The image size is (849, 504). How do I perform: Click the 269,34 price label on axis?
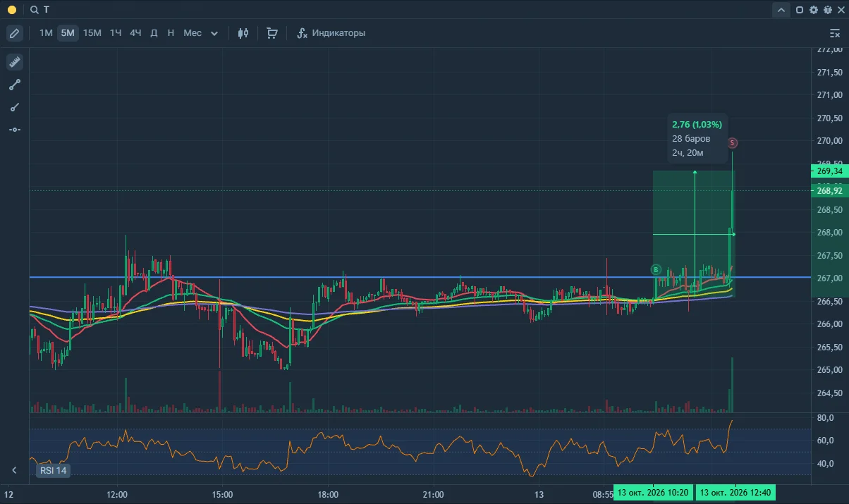(830, 171)
